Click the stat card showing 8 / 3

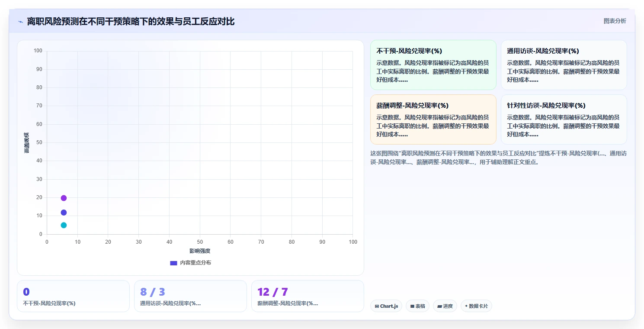click(190, 296)
